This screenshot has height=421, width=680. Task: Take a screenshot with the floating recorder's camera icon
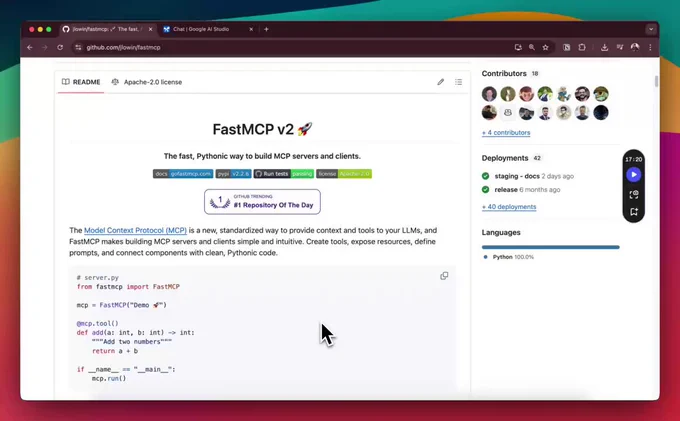634,194
